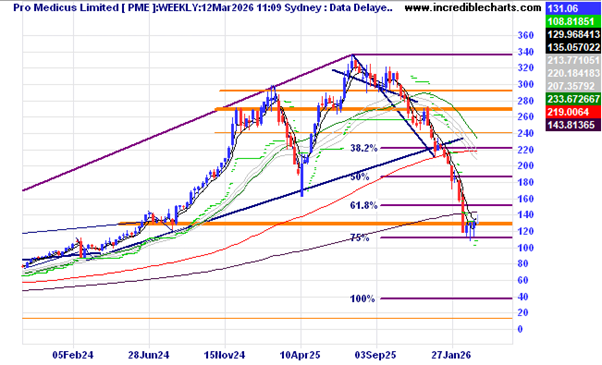Image resolution: width=602 pixels, height=365 pixels.
Task: Select the blue 131.06 price value box
Action: point(573,8)
